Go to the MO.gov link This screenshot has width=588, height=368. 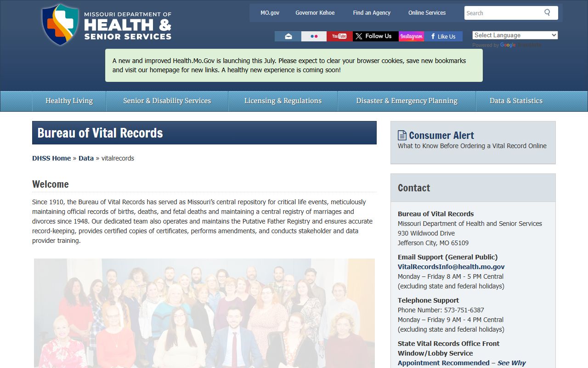270,13
